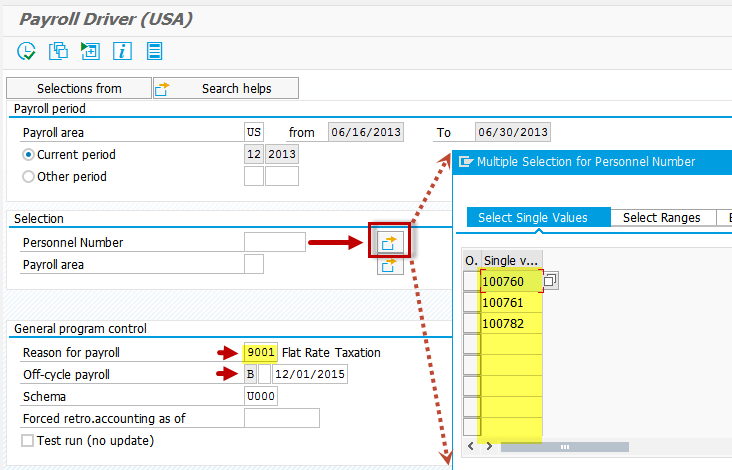Click the Selections from button
This screenshot has height=470, width=732.
(x=79, y=88)
